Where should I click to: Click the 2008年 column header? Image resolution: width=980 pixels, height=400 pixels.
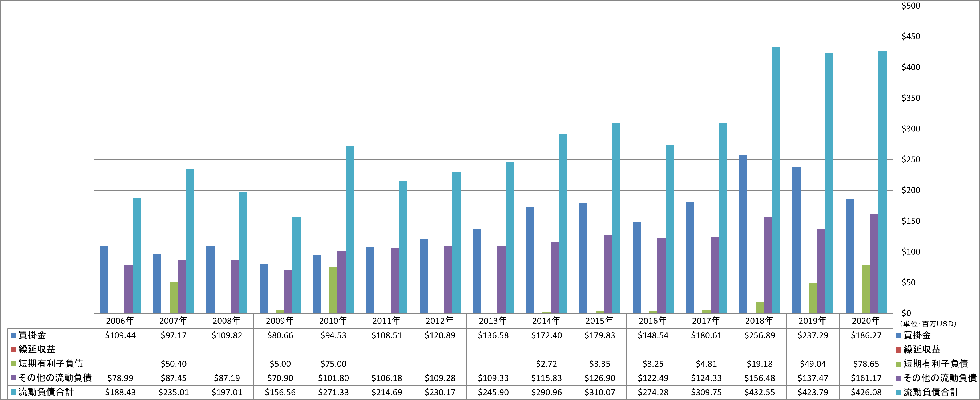click(227, 321)
